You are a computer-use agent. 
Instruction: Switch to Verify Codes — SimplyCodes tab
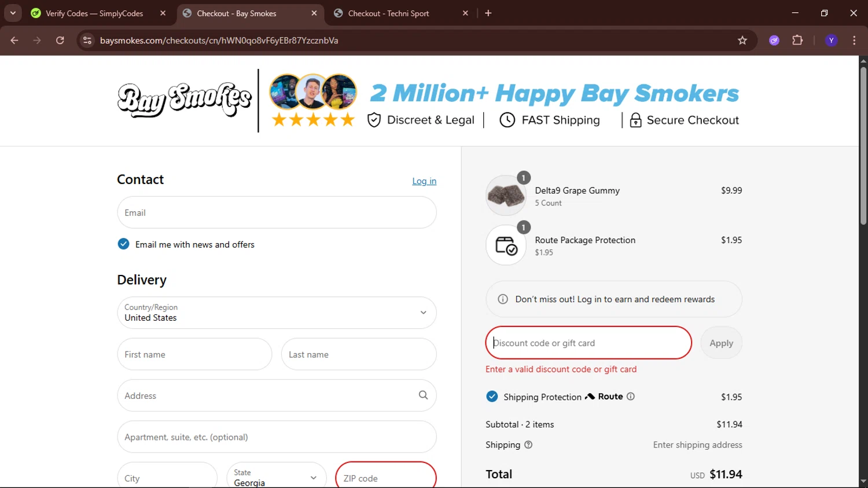[94, 13]
